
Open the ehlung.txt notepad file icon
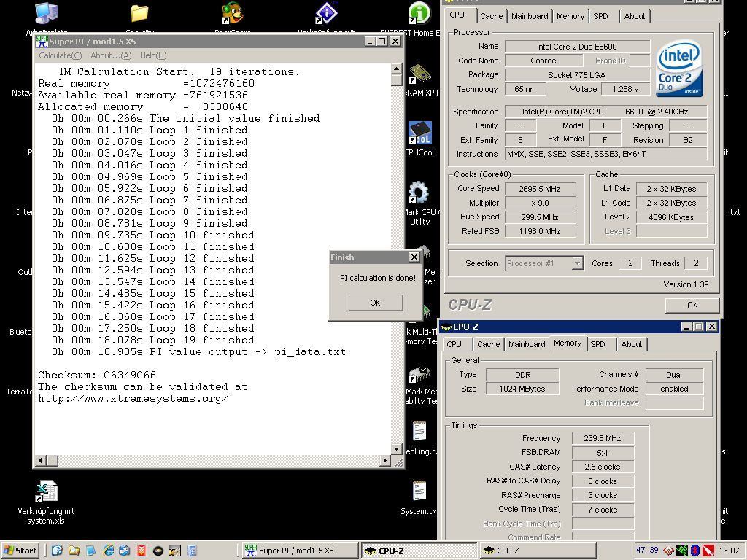419,432
